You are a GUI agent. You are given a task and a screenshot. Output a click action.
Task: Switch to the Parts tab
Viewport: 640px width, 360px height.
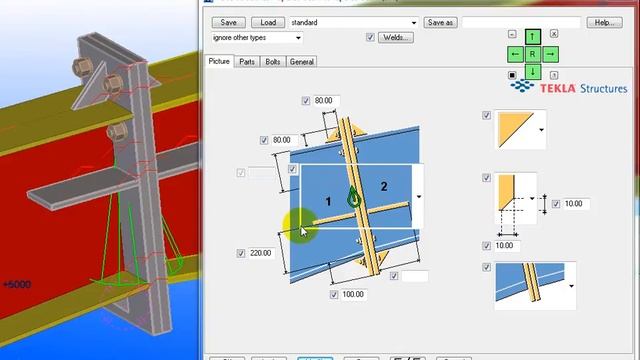pyautogui.click(x=247, y=62)
